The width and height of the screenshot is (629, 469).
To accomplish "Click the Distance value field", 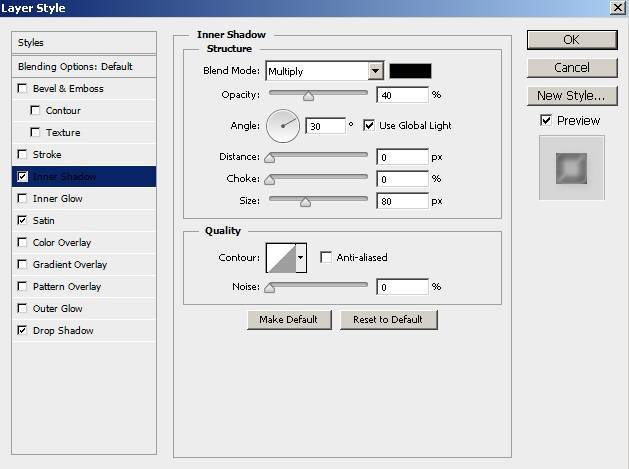I will click(x=402, y=157).
